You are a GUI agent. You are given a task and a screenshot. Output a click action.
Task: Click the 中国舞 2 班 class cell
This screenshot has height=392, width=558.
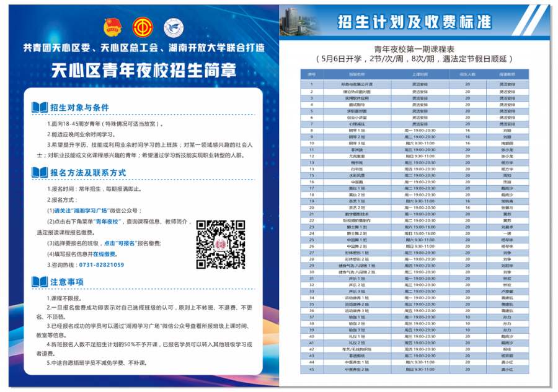tap(357, 246)
